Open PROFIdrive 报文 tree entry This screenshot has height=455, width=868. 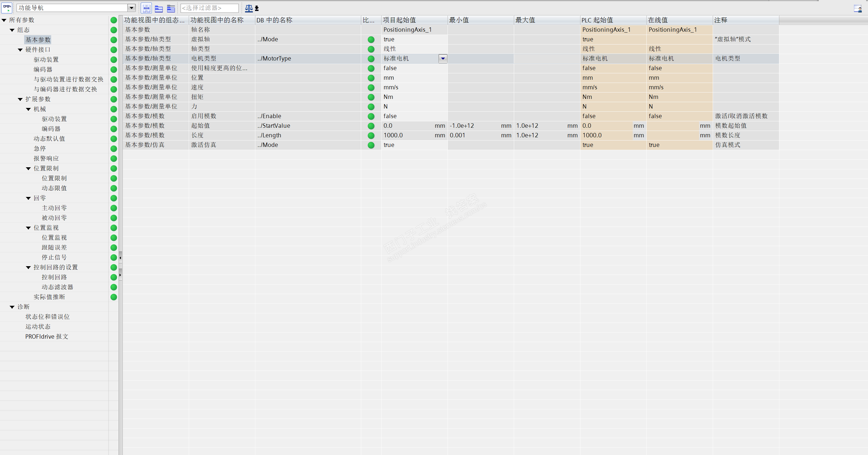[47, 337]
